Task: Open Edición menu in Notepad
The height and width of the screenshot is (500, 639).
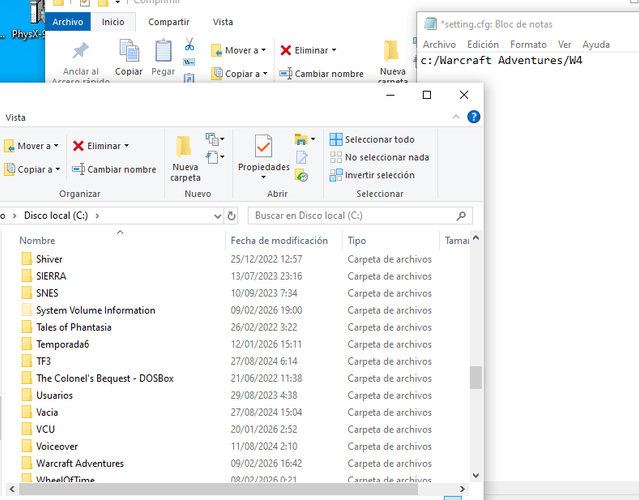Action: 483,44
